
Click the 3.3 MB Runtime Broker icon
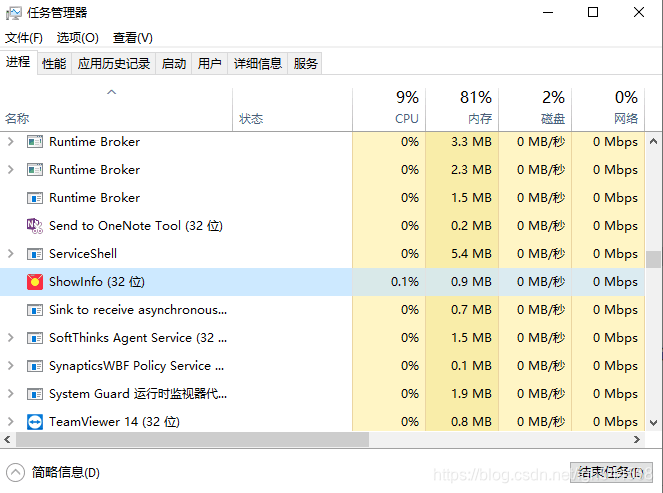click(x=35, y=142)
